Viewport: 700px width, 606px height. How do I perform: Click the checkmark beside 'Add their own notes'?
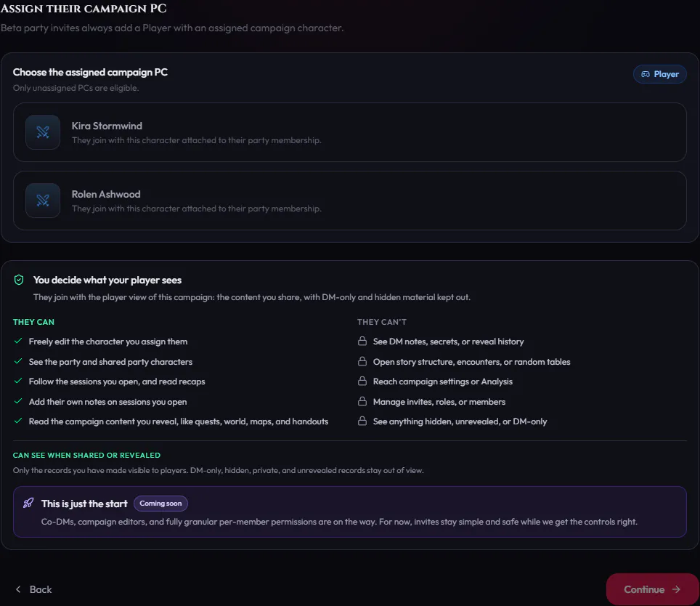coord(18,402)
